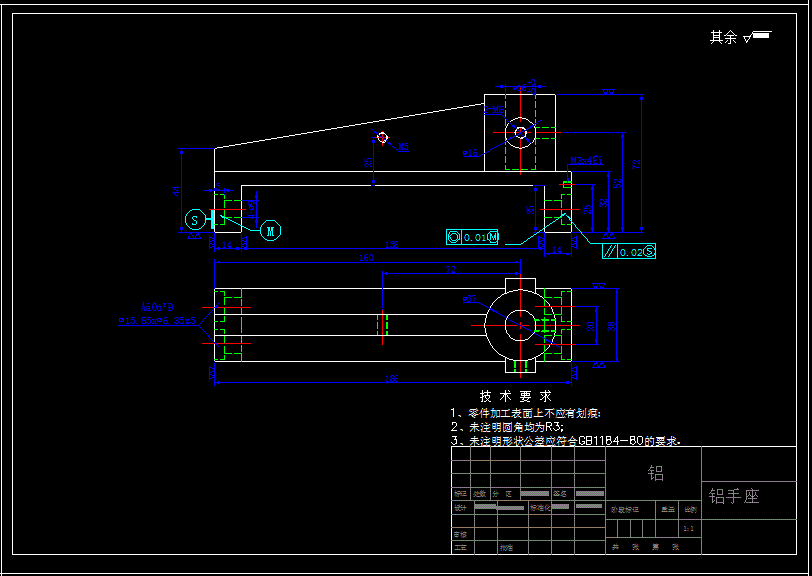812x576 pixels.
Task: Select the M5 hole label
Action: (403, 147)
